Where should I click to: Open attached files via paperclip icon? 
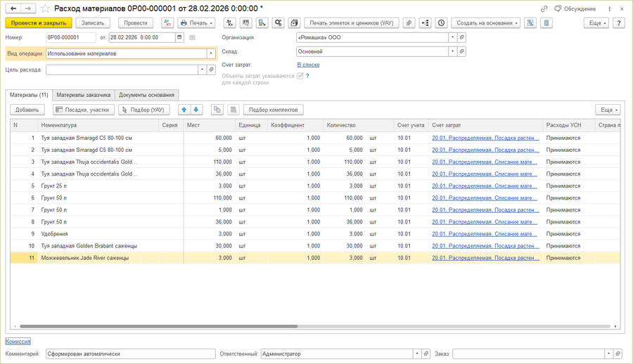(x=409, y=23)
